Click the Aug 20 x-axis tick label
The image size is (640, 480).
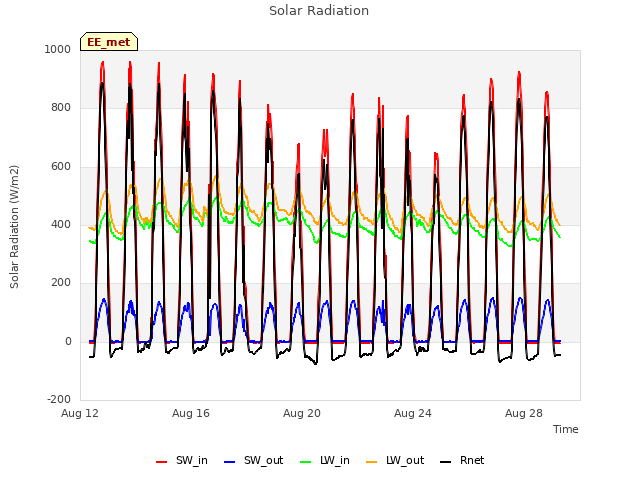click(302, 413)
